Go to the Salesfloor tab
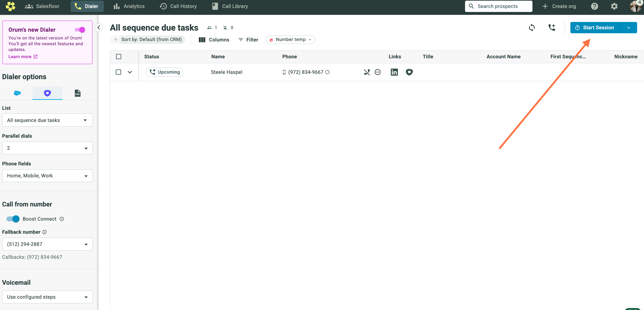This screenshot has width=644, height=310. [42, 6]
